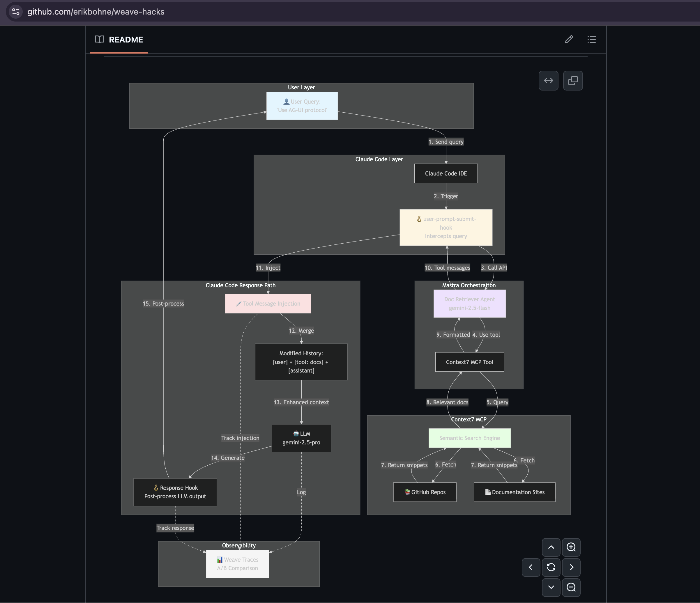Viewport: 700px width, 603px height.
Task: Pan the diagram down
Action: [x=551, y=588]
